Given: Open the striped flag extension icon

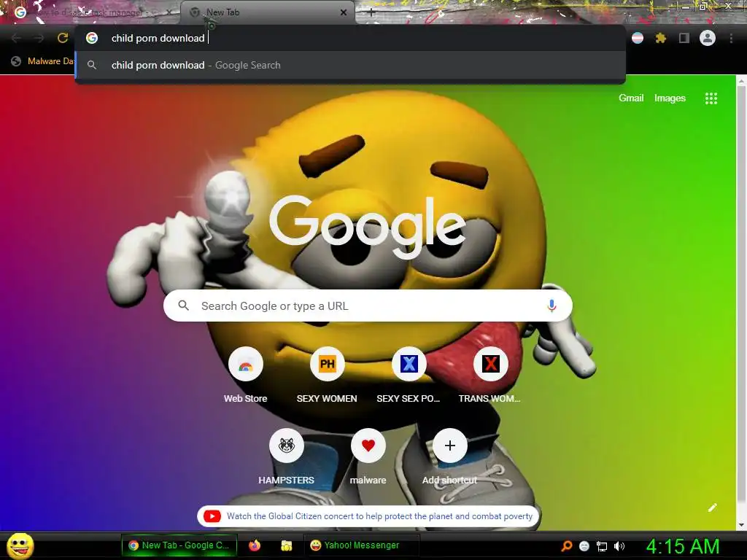Looking at the screenshot, I should (638, 38).
